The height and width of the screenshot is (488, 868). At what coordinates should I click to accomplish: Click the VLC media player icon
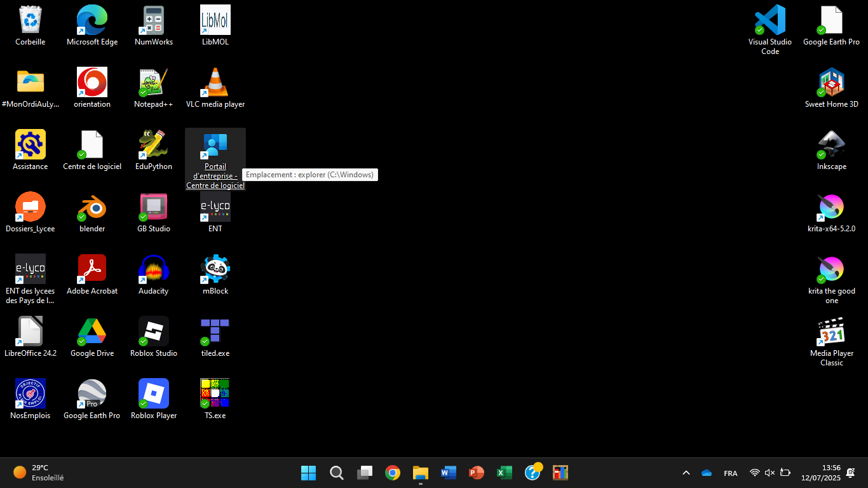point(215,83)
